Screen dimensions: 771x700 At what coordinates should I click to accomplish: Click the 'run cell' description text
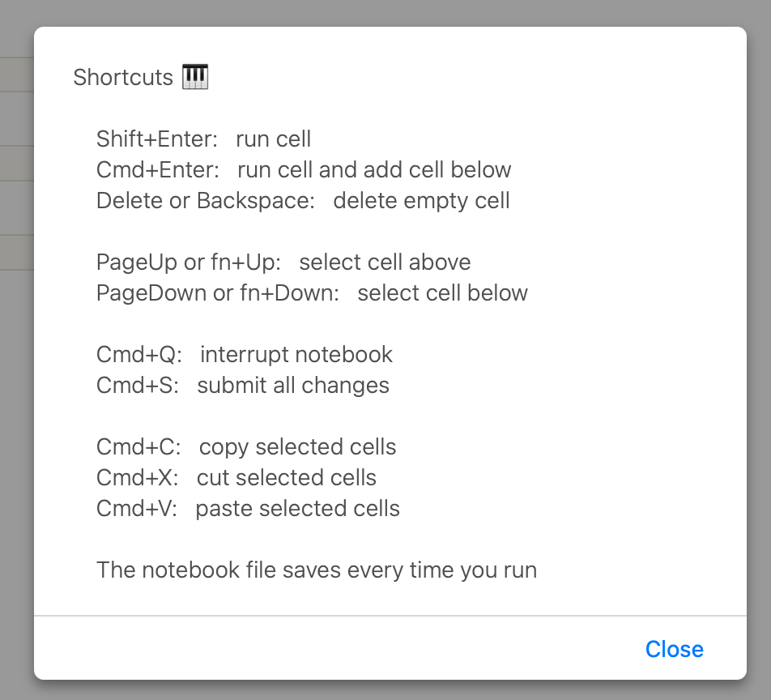274,139
